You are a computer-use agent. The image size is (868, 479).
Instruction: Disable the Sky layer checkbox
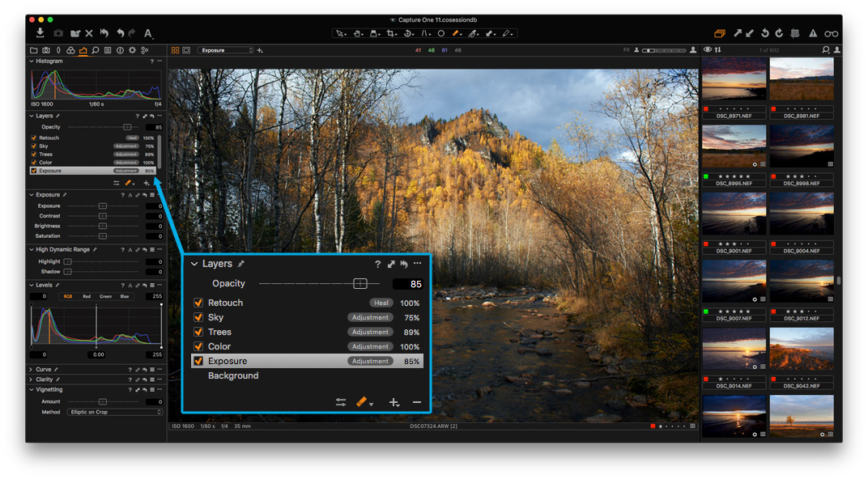(198, 317)
